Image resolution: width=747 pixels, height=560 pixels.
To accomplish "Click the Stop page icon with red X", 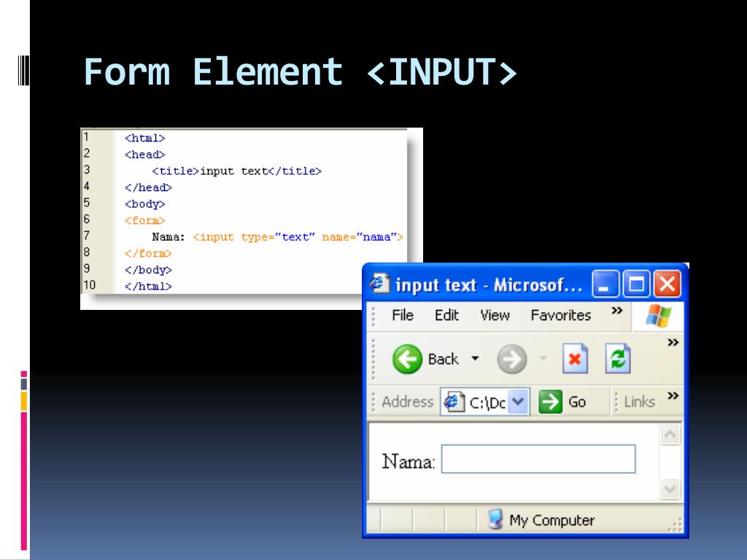I will pyautogui.click(x=575, y=359).
